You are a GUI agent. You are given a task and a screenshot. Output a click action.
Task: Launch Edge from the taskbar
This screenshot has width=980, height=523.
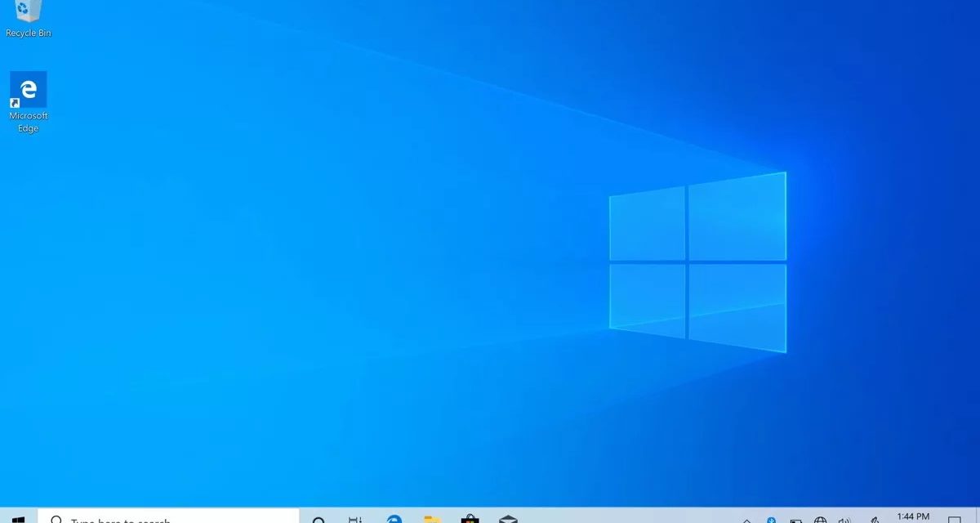(x=394, y=519)
